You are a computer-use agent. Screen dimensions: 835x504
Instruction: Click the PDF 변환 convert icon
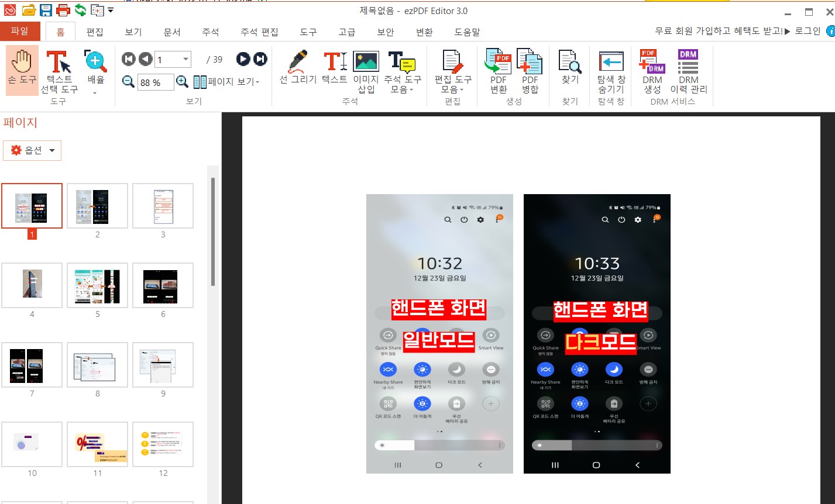[x=499, y=71]
